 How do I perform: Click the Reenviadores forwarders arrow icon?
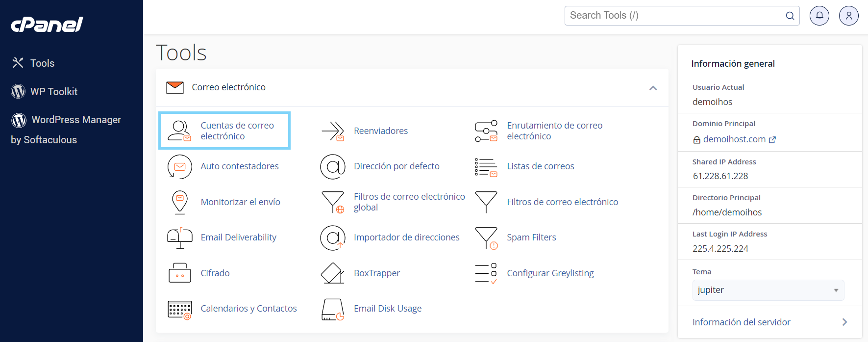pos(333,131)
